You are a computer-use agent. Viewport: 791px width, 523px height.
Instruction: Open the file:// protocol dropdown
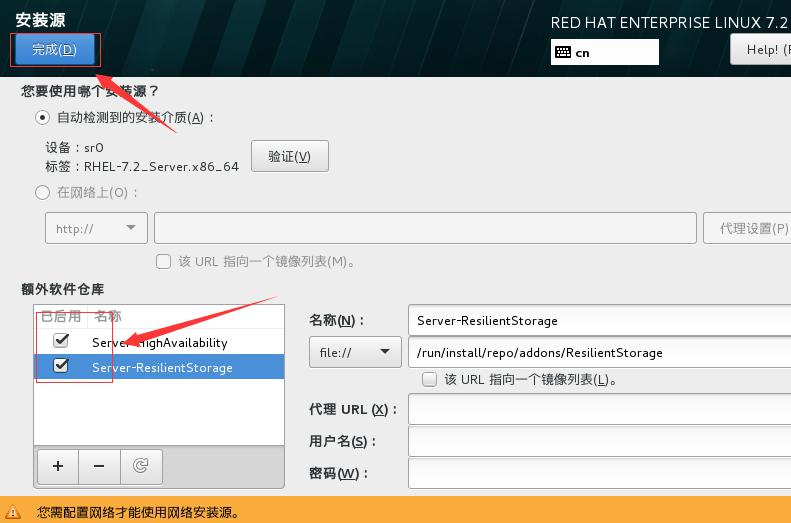tap(355, 352)
